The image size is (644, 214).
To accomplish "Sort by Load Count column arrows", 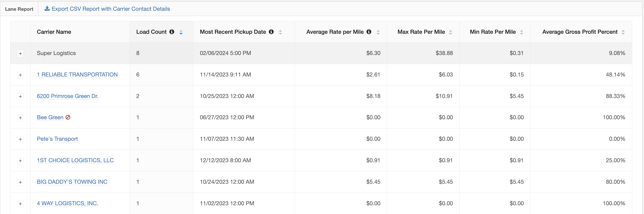I will pyautogui.click(x=181, y=32).
